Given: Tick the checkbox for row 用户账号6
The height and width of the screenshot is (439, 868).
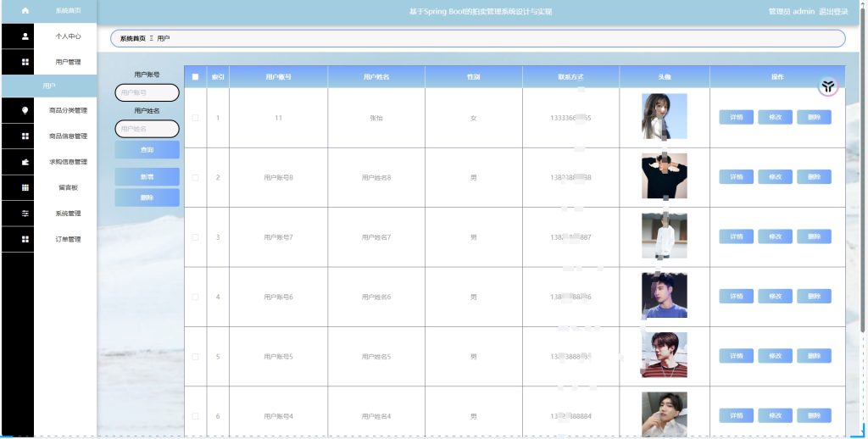Looking at the screenshot, I should (x=196, y=297).
